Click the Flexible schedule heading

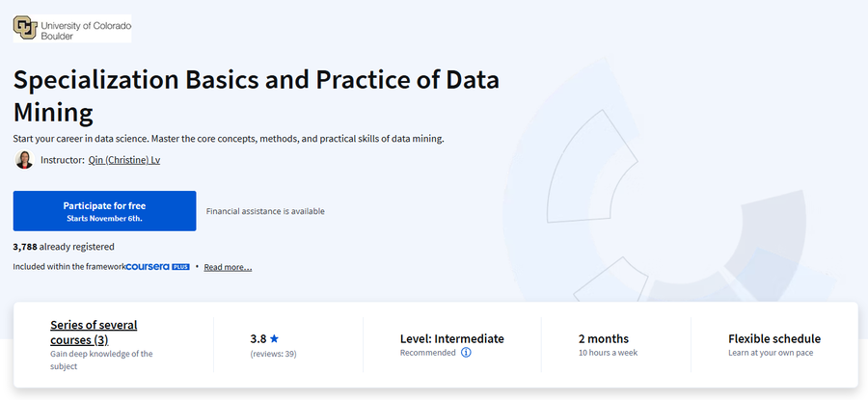[774, 338]
